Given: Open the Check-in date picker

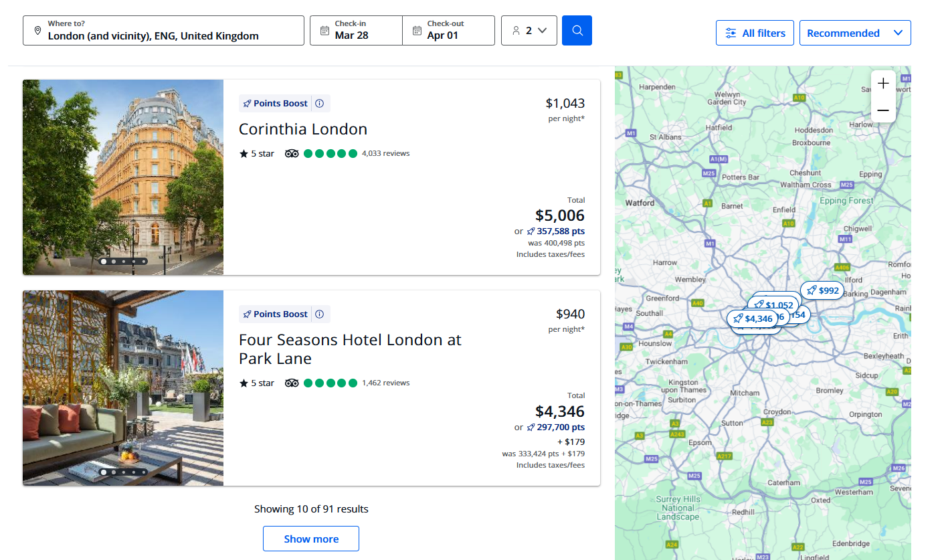Looking at the screenshot, I should [356, 31].
